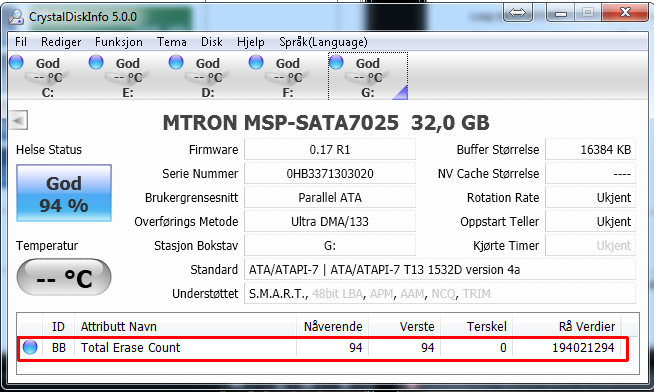This screenshot has width=654, height=392.
Task: Click the Firmware value 0.17 R1
Action: tap(330, 150)
